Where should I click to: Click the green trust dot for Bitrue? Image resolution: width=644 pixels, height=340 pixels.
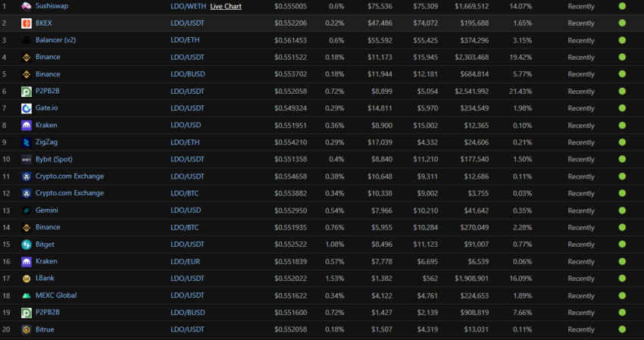point(622,329)
